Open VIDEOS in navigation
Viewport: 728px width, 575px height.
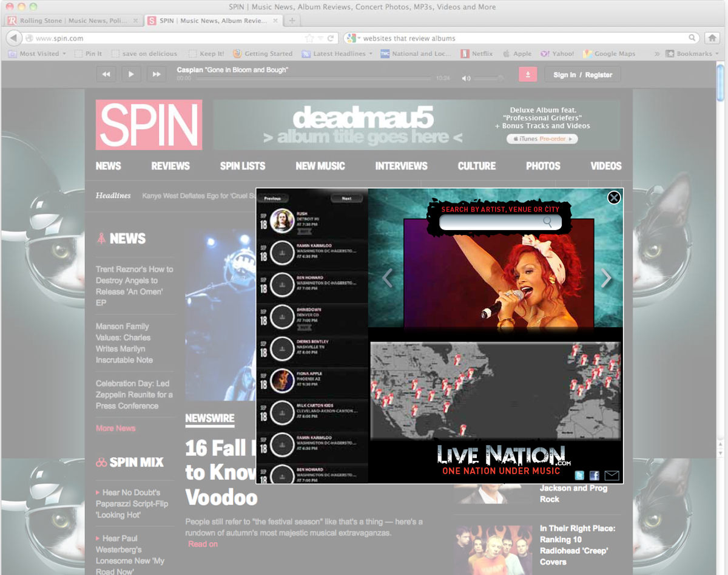[x=606, y=166]
